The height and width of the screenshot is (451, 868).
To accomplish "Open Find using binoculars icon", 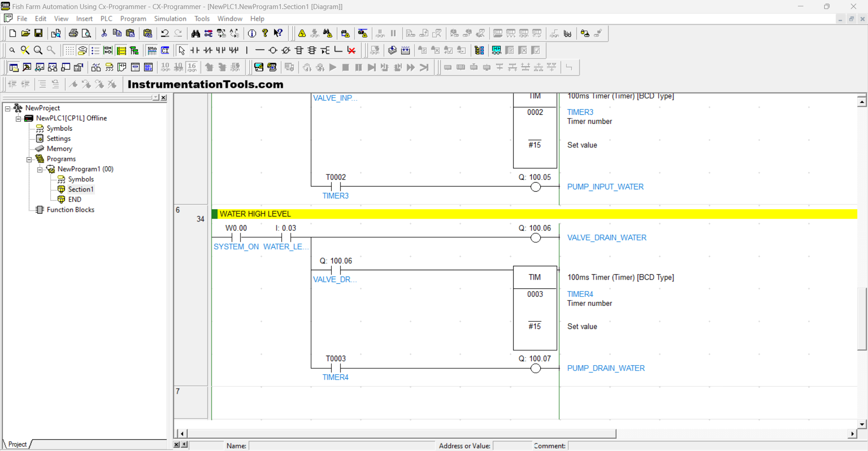I will click(196, 33).
